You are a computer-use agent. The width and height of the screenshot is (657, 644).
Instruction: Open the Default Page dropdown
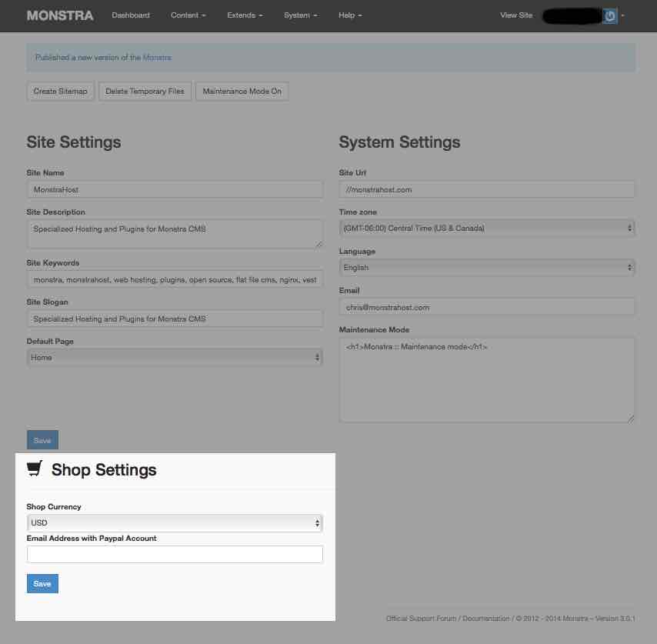click(175, 357)
